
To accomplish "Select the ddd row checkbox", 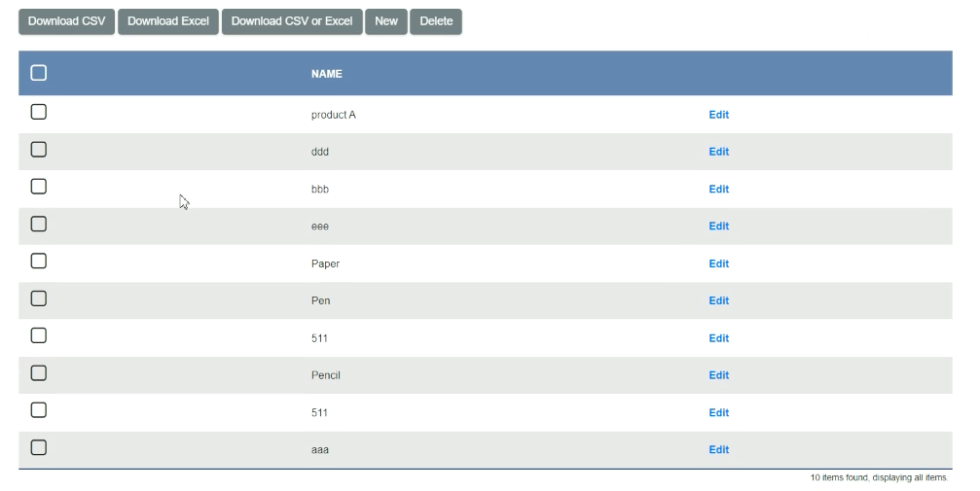I will (x=39, y=150).
